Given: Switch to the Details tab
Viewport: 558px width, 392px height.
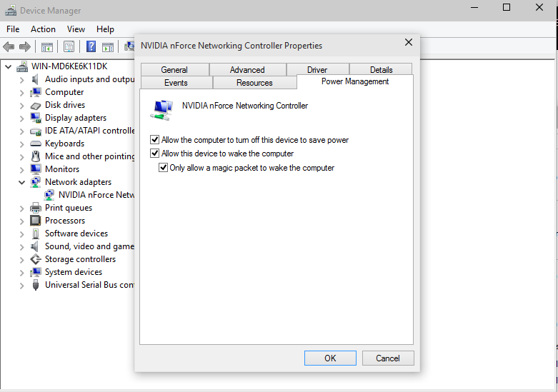Looking at the screenshot, I should coord(381,70).
